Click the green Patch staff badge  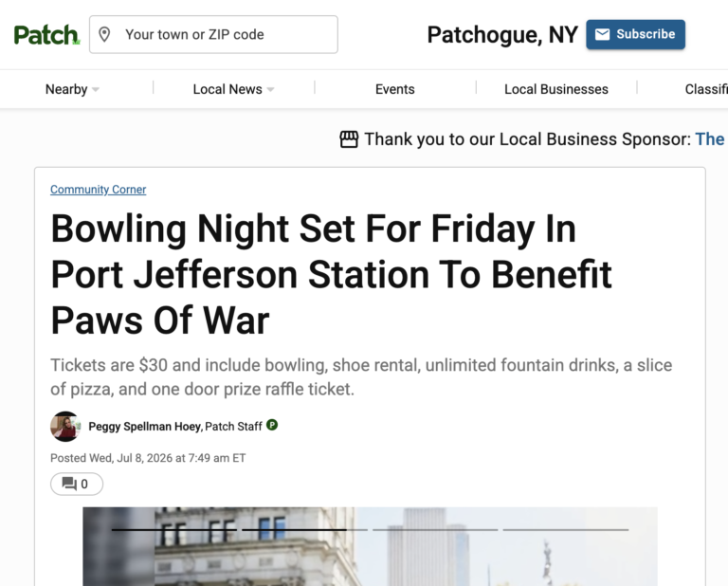[272, 425]
